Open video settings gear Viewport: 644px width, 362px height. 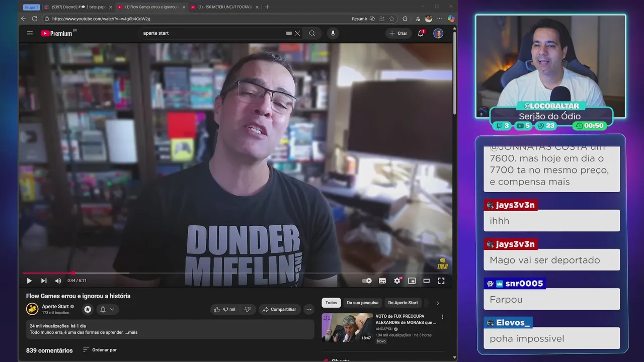397,281
